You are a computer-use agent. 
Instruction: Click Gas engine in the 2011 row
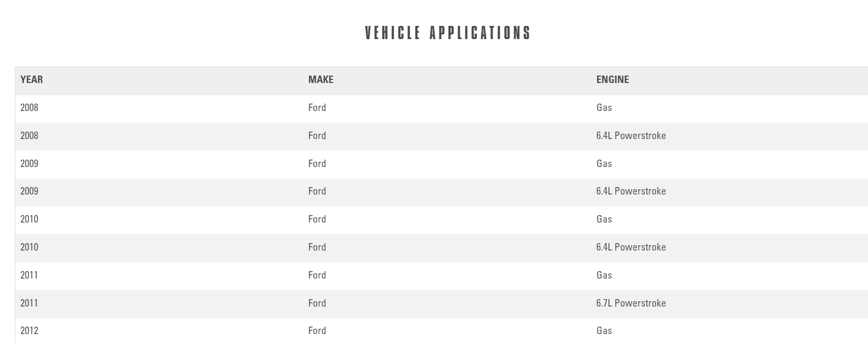point(604,275)
